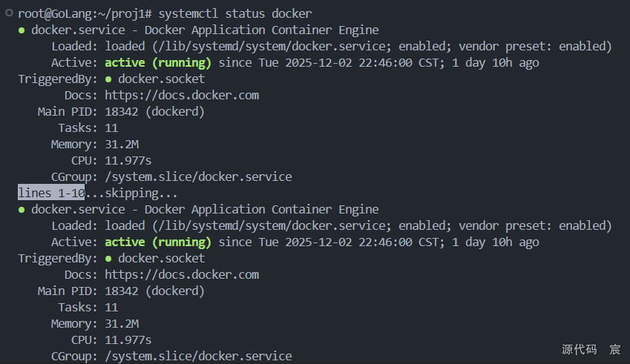The height and width of the screenshot is (364, 630).
Task: Click the root@GoLang:~/proj1# prompt text
Action: [85, 14]
